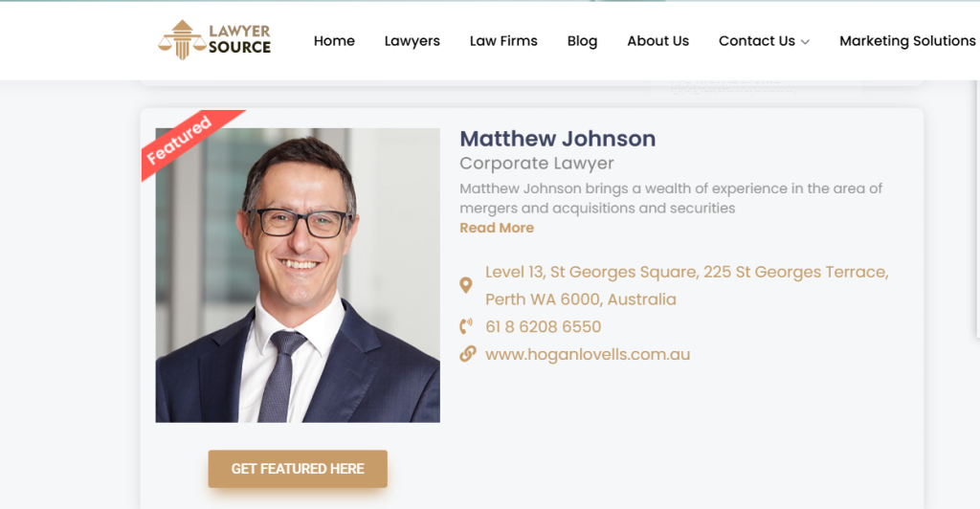This screenshot has height=509, width=980.
Task: Open the Blog page
Action: point(583,41)
